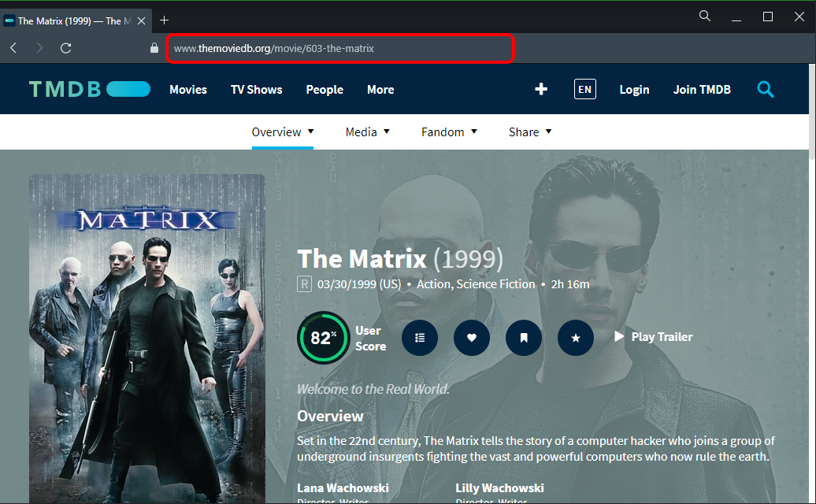Click The Matrix poster image
Image resolution: width=816 pixels, height=504 pixels.
[x=147, y=339]
